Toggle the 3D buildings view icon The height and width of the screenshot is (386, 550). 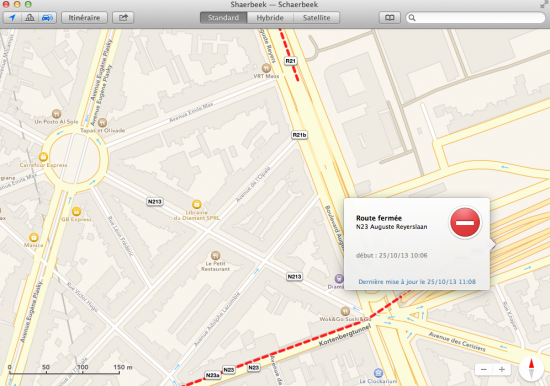pos(30,18)
